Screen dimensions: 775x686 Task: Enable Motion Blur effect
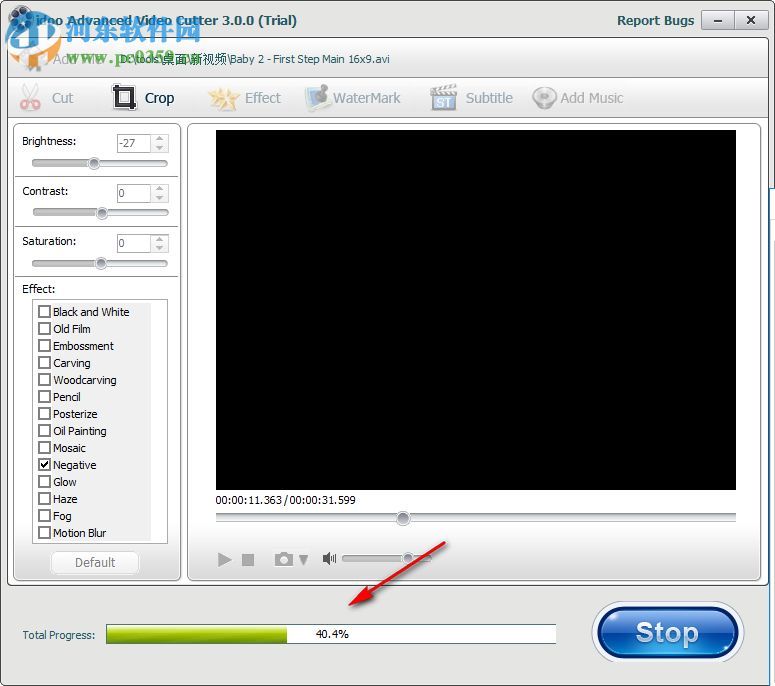click(x=44, y=533)
